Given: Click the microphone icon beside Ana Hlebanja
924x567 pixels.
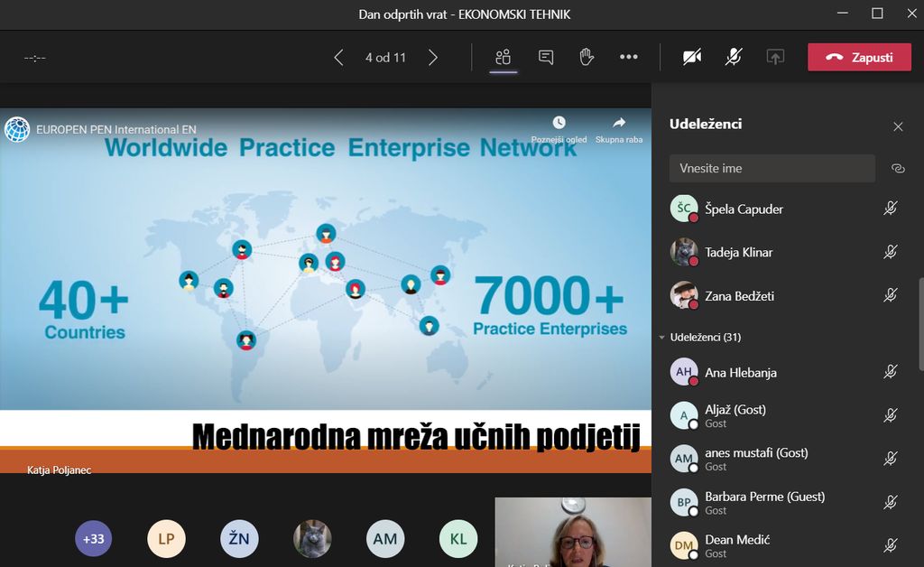Looking at the screenshot, I should pyautogui.click(x=890, y=371).
